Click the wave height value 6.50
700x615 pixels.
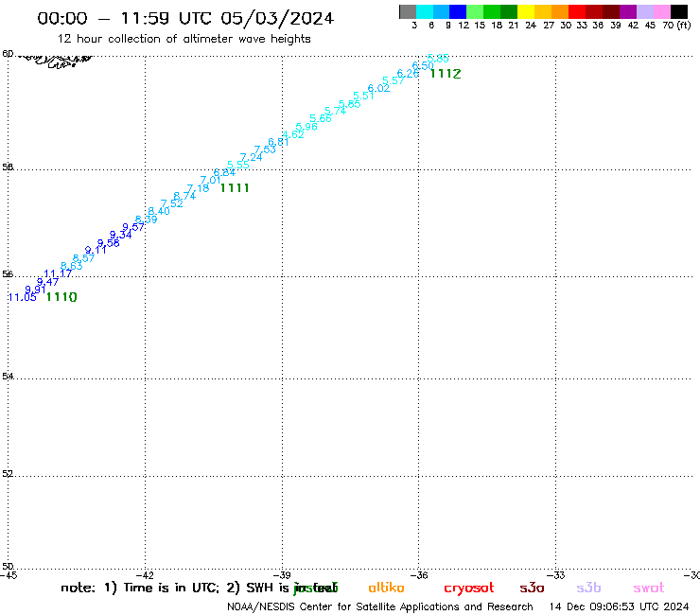[423, 65]
